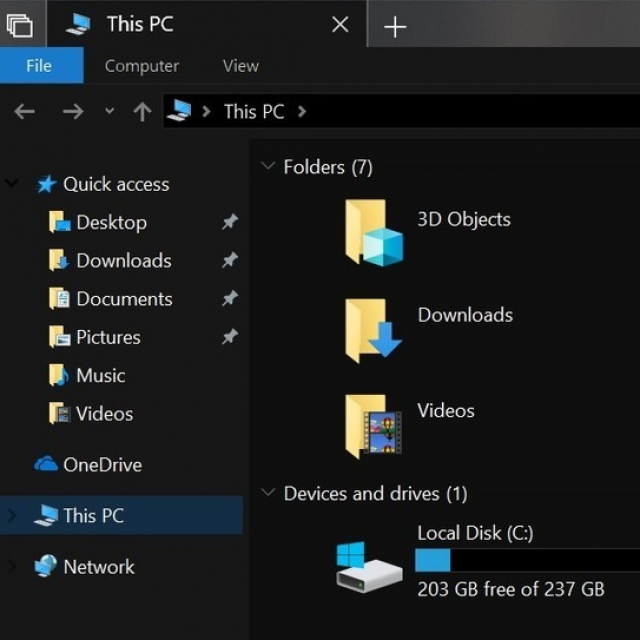This screenshot has width=640, height=640.
Task: Click the pin icon beside Pictures
Action: click(230, 336)
